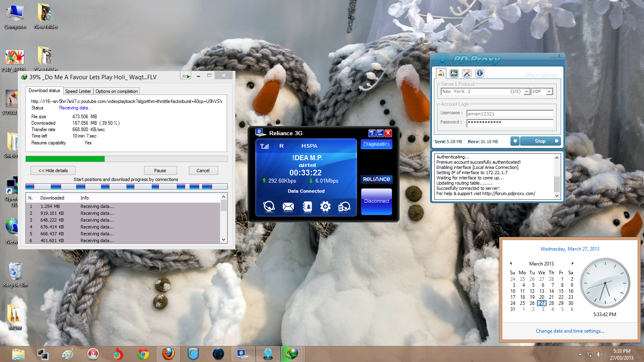Open the blue shield app in the taskbar
This screenshot has height=362, width=644.
coord(193,354)
